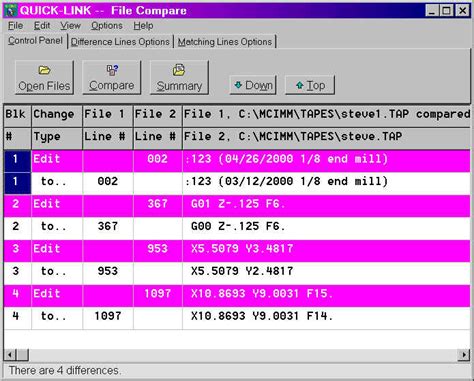Click the Top up-arrow icon
Image resolution: width=474 pixels, height=381 pixels.
(300, 85)
